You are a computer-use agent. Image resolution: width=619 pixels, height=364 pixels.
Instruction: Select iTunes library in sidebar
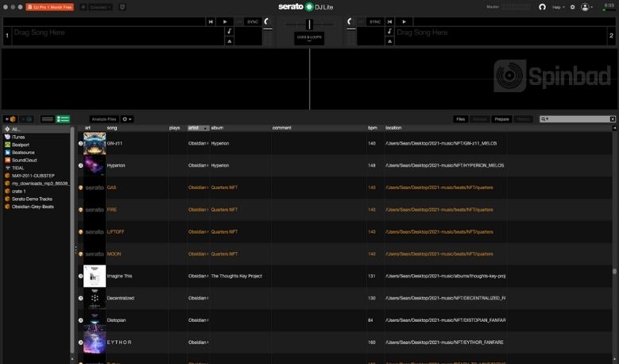coord(37,137)
